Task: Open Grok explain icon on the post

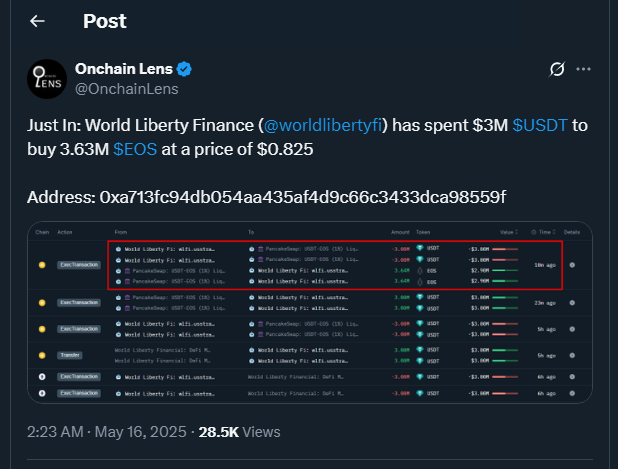Action: pyautogui.click(x=559, y=70)
